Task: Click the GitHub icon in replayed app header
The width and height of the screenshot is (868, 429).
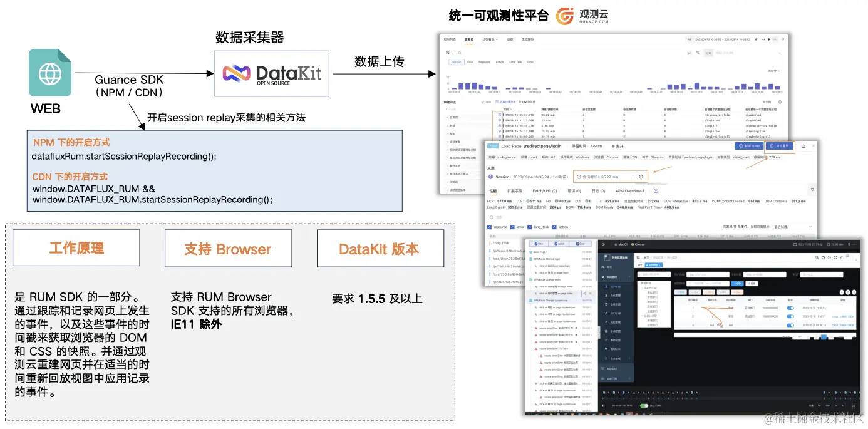Action: [823, 257]
